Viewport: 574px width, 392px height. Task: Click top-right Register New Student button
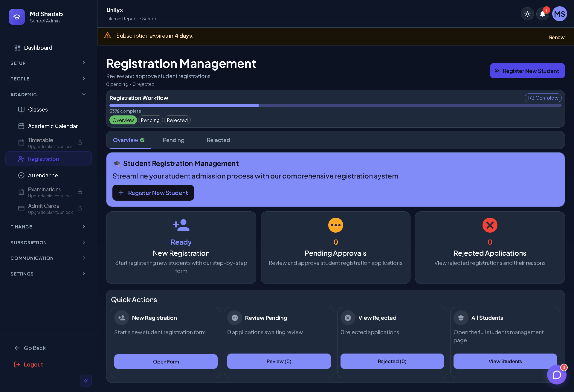click(x=527, y=71)
